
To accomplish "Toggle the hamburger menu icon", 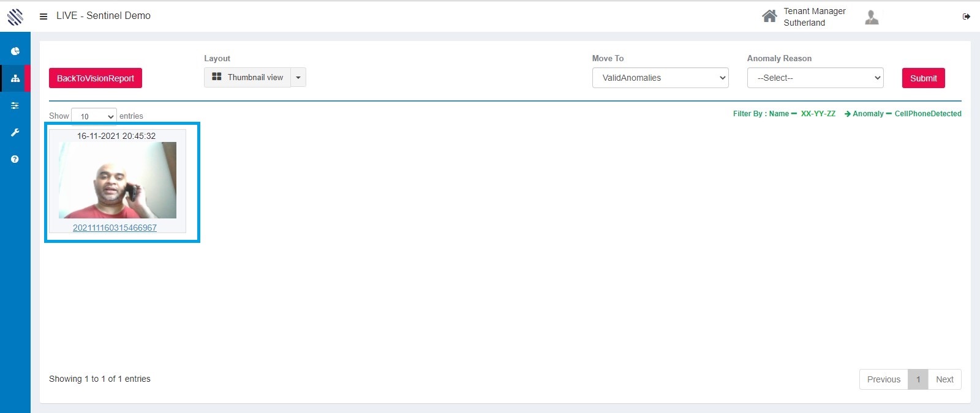I will coord(43,17).
